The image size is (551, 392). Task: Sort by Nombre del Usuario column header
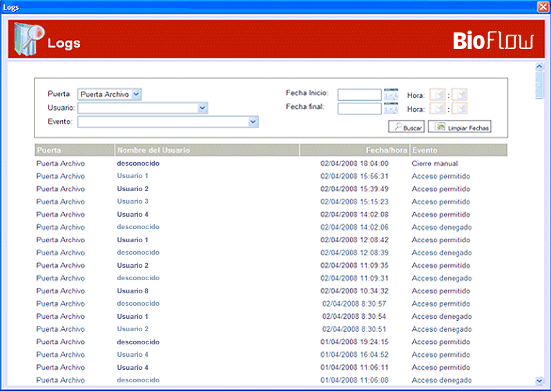pyautogui.click(x=153, y=150)
